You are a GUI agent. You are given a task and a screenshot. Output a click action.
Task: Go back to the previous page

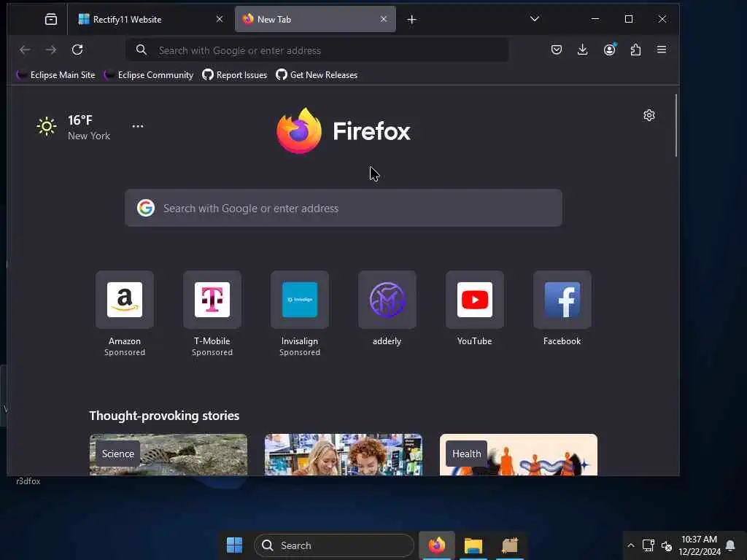[25, 50]
